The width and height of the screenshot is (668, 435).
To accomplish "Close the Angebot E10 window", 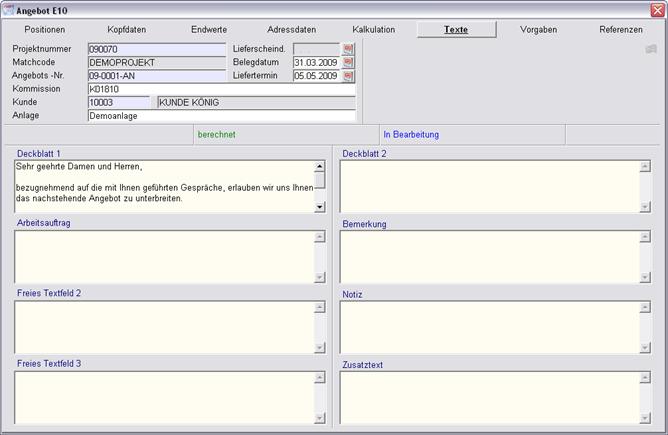I will pos(657,8).
